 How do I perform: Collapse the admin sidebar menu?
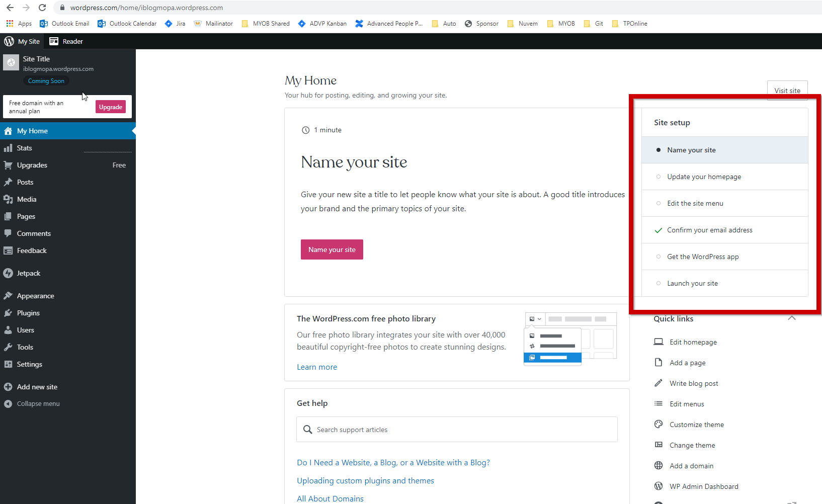[8, 403]
